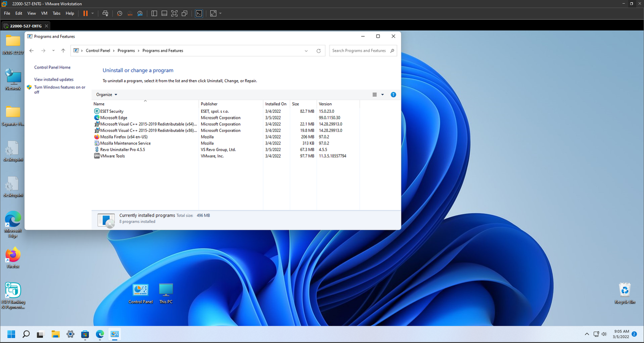Go up one level to Programs
644x343 pixels.
coord(63,50)
